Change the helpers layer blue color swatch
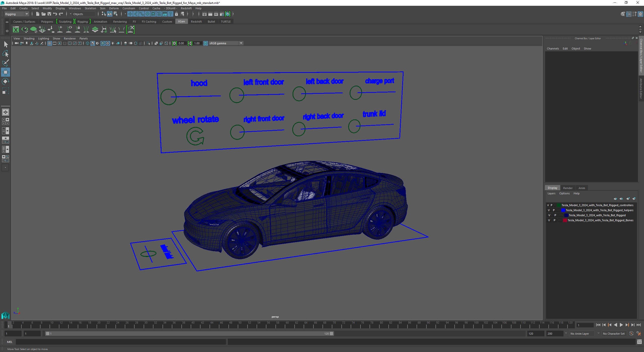This screenshot has height=352, width=644. tap(563, 210)
